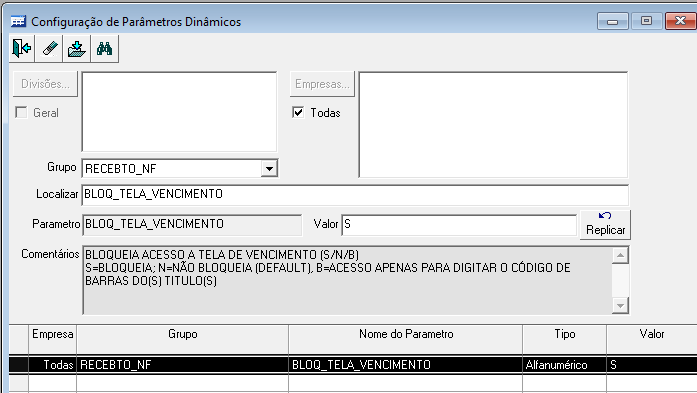Click the divisions list box
Screen dimensions: 697x393
[179, 112]
